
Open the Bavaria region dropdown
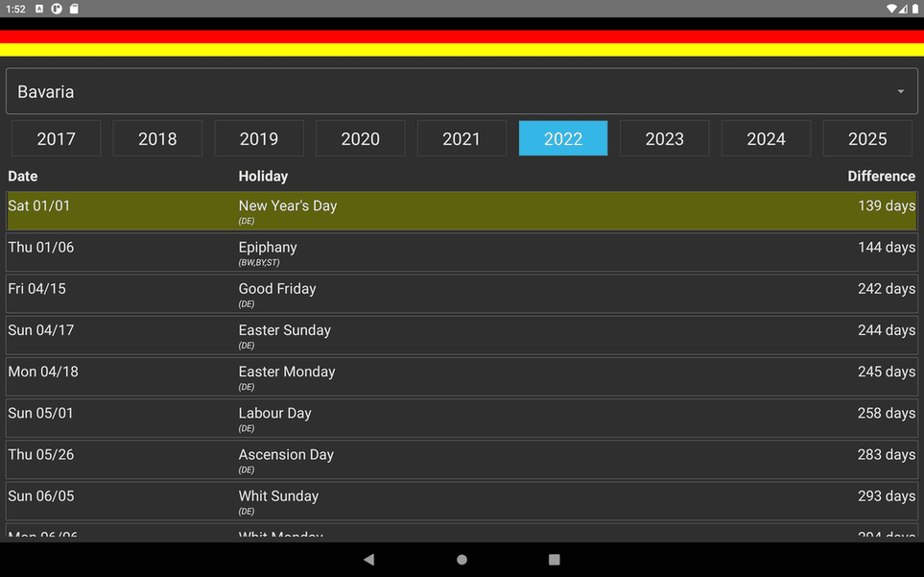(462, 91)
